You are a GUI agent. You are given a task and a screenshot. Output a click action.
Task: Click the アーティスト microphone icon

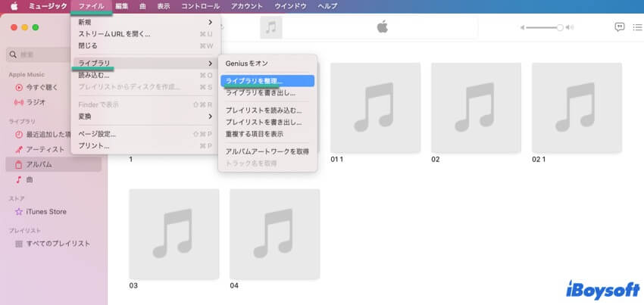pos(19,149)
